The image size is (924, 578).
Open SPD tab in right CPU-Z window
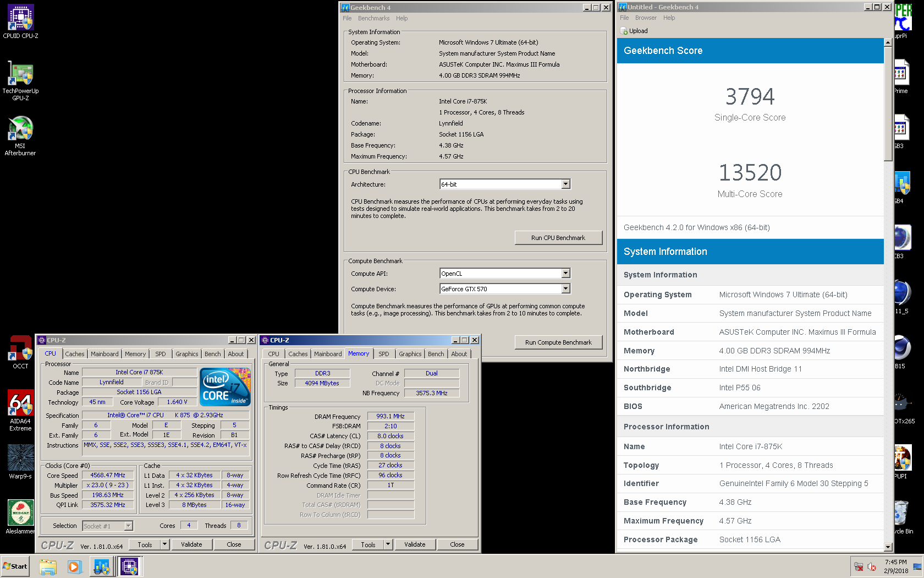click(384, 354)
